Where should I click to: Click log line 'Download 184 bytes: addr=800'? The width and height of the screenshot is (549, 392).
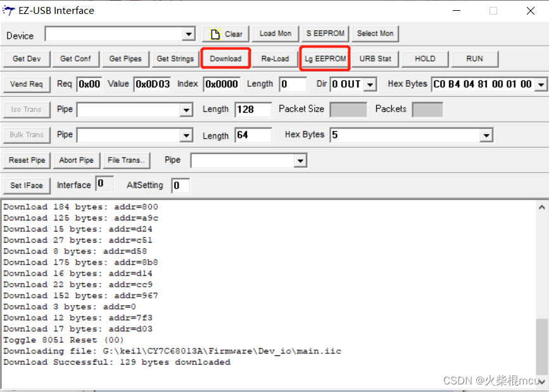[80, 207]
